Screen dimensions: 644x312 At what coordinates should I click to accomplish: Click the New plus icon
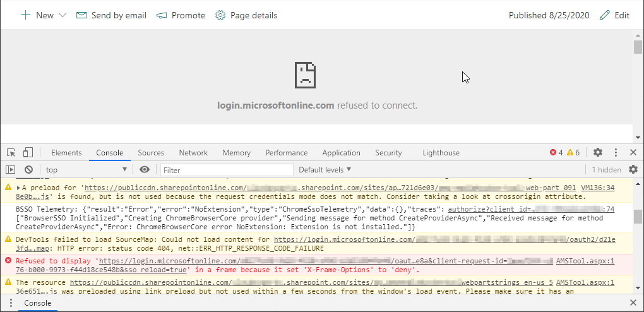click(26, 16)
